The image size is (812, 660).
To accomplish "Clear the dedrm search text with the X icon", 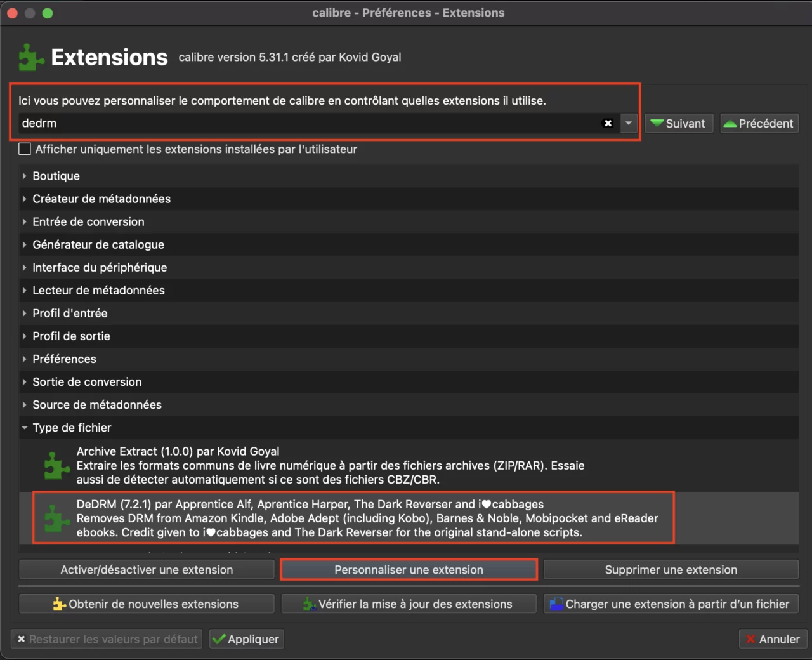I will (x=608, y=123).
